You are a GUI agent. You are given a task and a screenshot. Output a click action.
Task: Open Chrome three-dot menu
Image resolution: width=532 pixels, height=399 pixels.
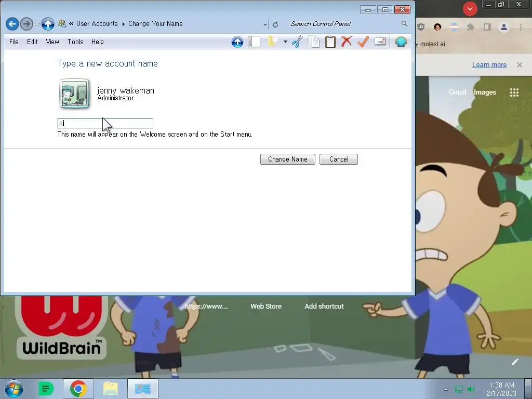tap(521, 27)
